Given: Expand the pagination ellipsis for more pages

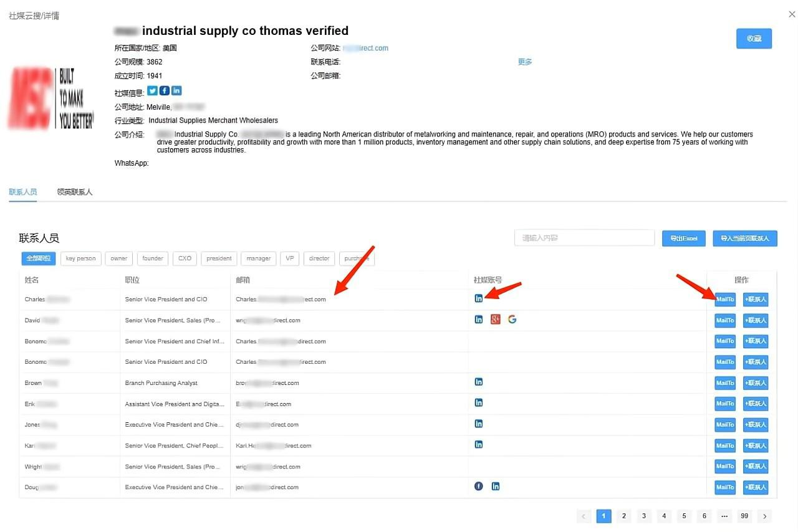Looking at the screenshot, I should coord(724,516).
